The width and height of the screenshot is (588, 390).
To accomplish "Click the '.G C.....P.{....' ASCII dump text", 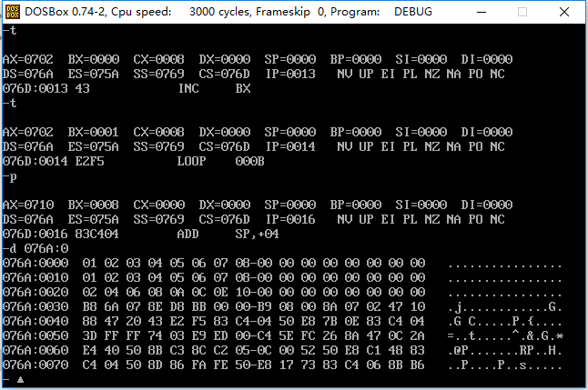I will pos(505,321).
